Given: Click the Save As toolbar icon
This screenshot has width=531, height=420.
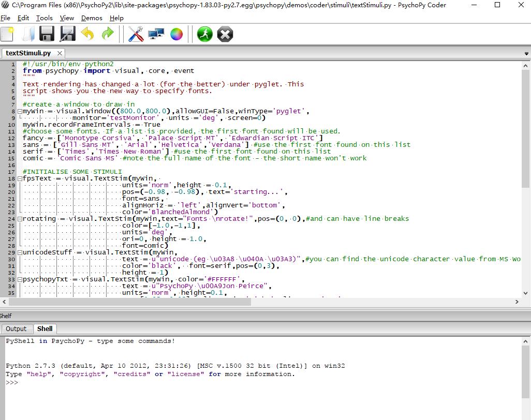Looking at the screenshot, I should pyautogui.click(x=68, y=34).
